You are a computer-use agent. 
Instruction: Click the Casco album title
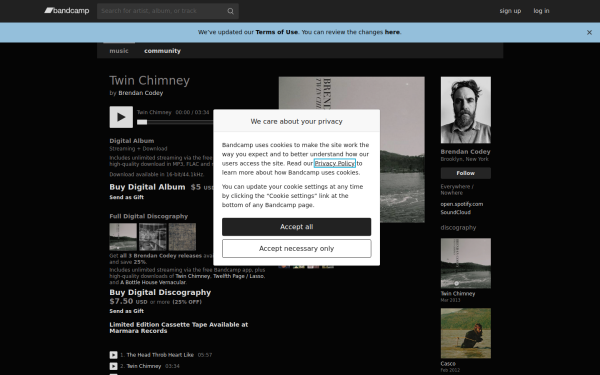point(448,364)
